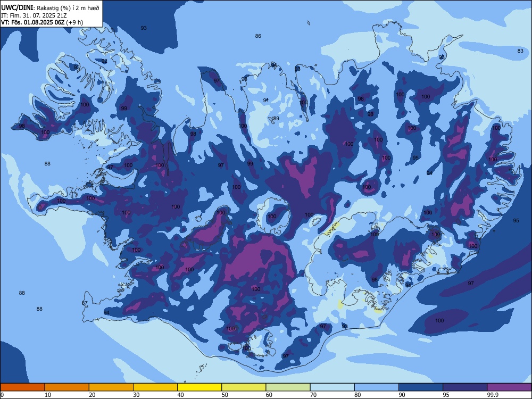Click the legend tick label '50'
This screenshot has height=399, width=532.
coord(225,395)
